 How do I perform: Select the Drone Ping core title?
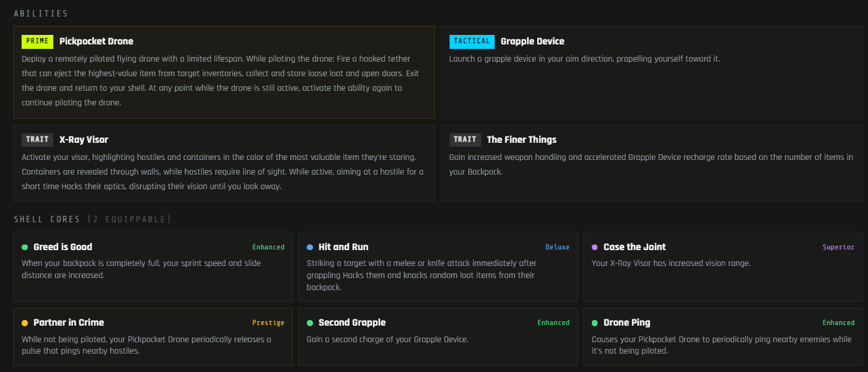627,322
